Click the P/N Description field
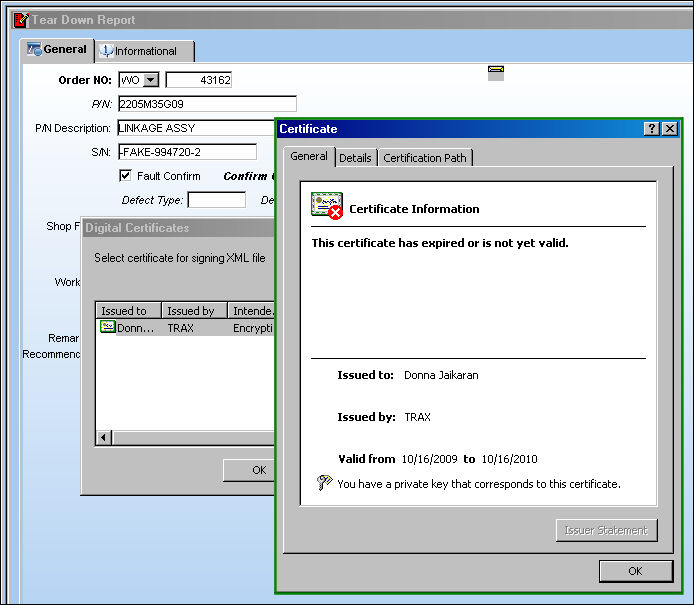694x605 pixels. [196, 128]
